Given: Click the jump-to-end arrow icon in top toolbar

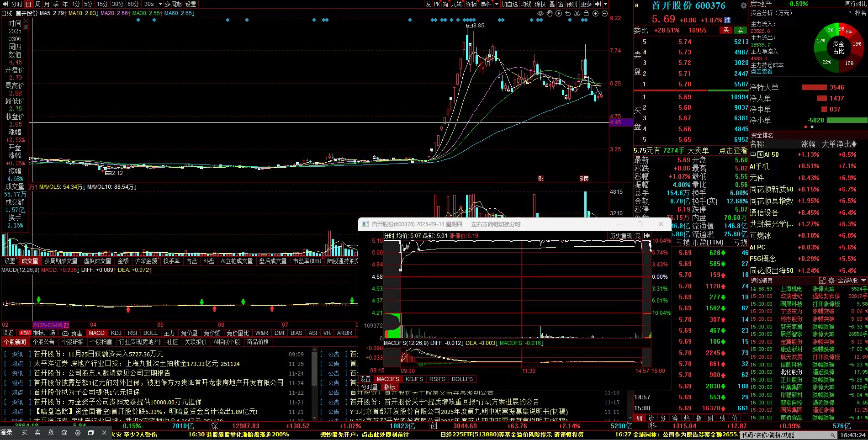Looking at the screenshot, I should pyautogui.click(x=598, y=4).
